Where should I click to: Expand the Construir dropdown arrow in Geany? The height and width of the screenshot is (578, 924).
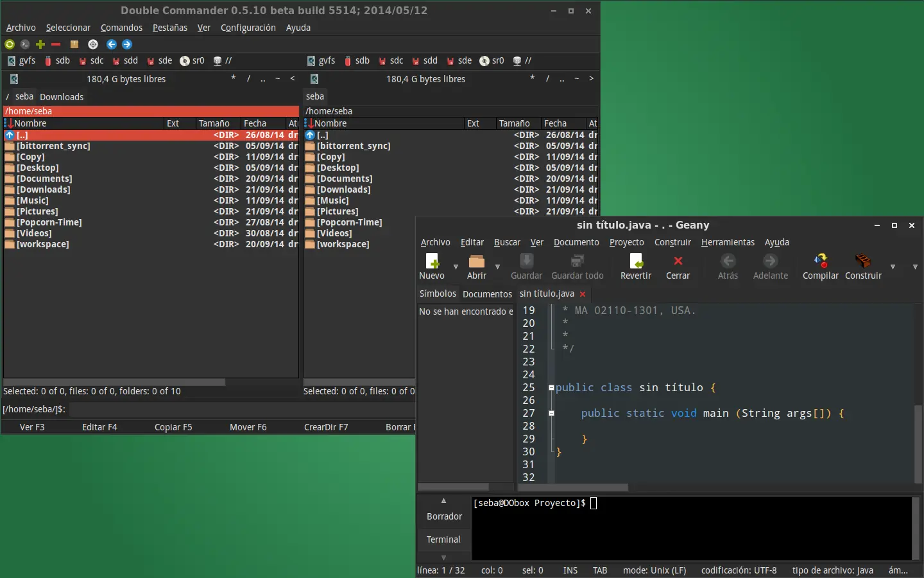(893, 267)
